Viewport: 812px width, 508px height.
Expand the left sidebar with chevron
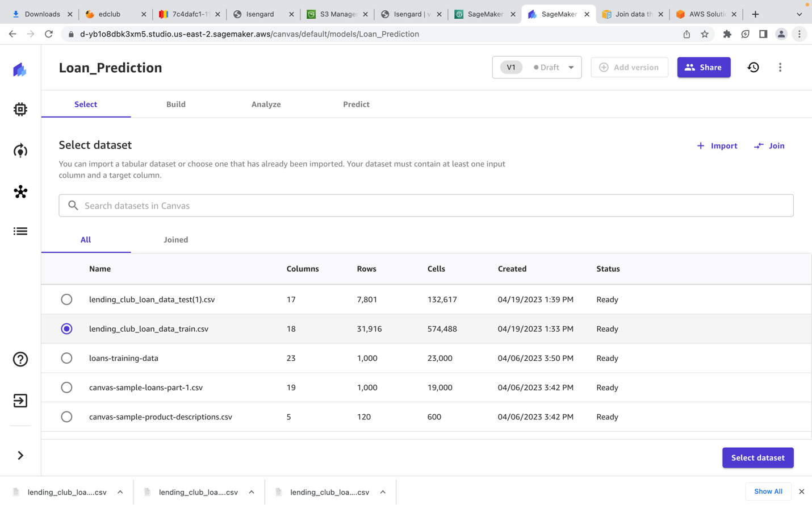20,455
